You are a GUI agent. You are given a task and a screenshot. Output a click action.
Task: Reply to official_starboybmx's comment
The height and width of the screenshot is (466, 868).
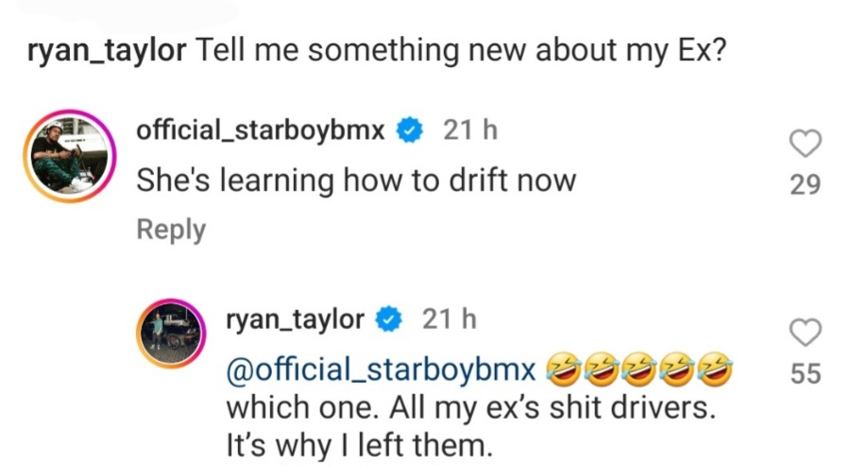point(171,229)
